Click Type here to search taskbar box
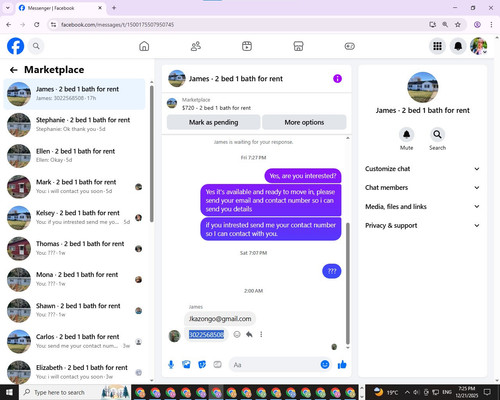500x400 pixels. 75,392
